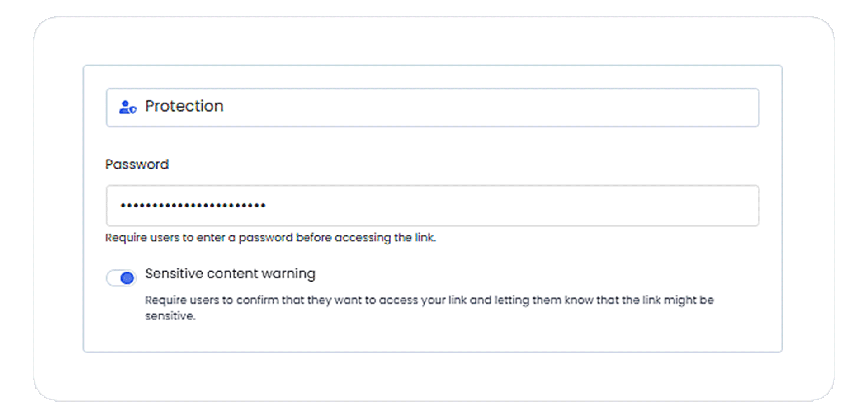The width and height of the screenshot is (868, 418).
Task: Click the user shield Protection icon
Action: [x=127, y=107]
